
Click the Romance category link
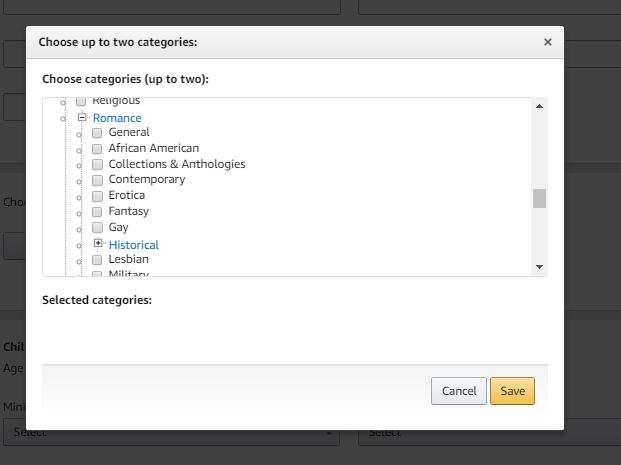117,118
